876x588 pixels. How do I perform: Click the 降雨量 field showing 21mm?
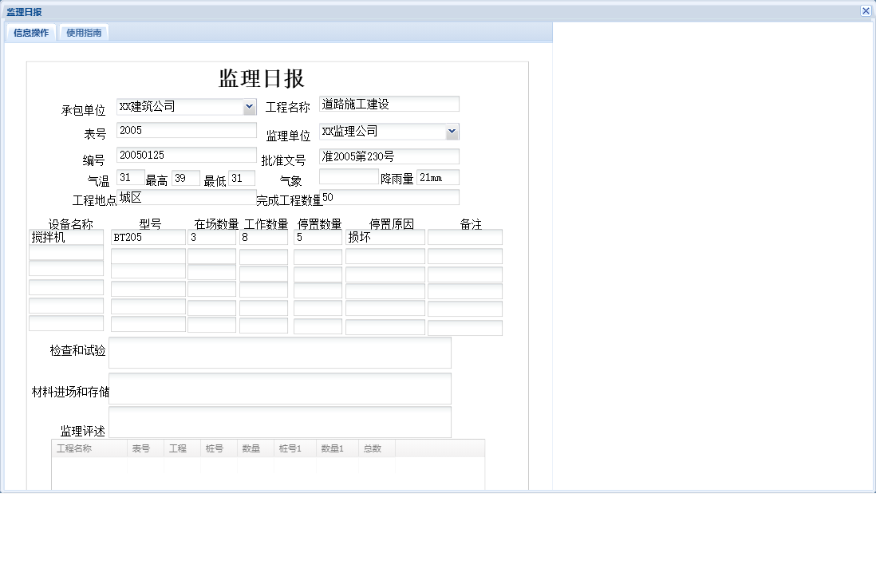[x=438, y=177]
